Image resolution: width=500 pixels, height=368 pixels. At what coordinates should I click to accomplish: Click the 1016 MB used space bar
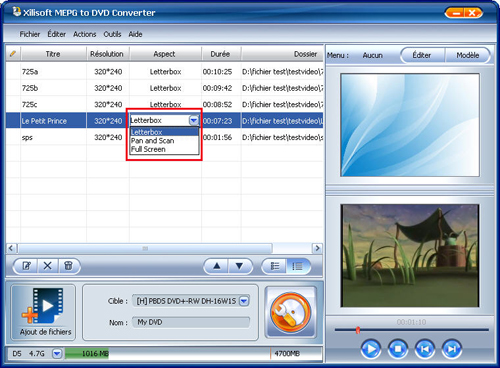tap(87, 353)
